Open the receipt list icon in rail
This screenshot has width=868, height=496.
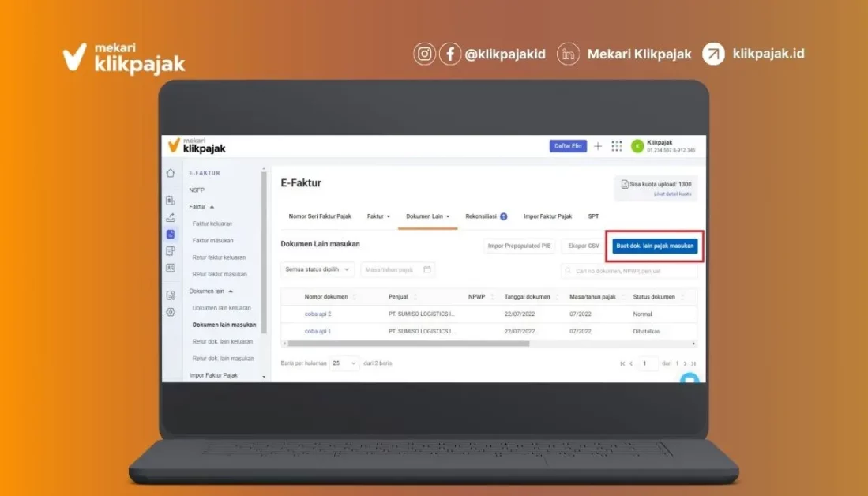[171, 251]
